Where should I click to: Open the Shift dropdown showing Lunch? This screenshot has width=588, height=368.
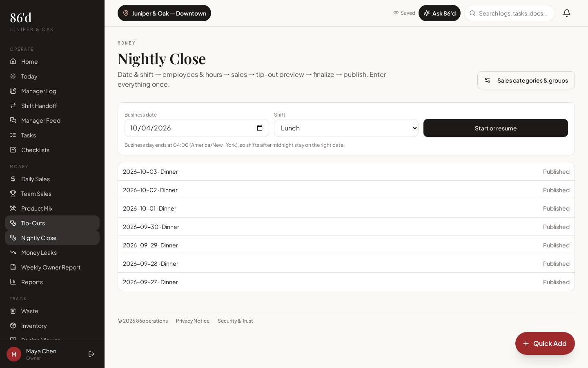coord(346,128)
